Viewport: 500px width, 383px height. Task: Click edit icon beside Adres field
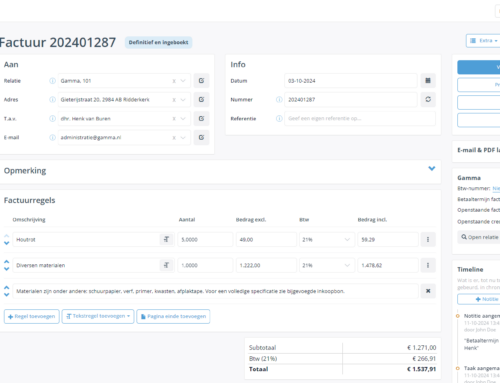pyautogui.click(x=201, y=99)
